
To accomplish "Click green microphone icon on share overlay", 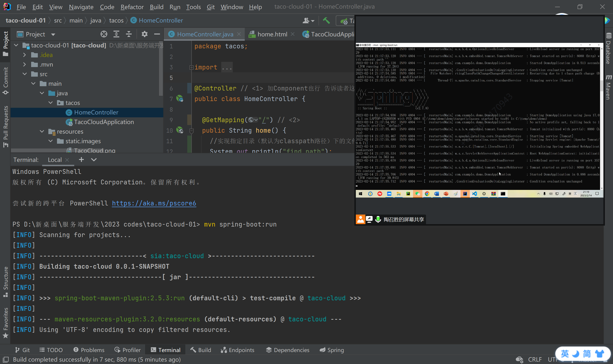I will (378, 219).
